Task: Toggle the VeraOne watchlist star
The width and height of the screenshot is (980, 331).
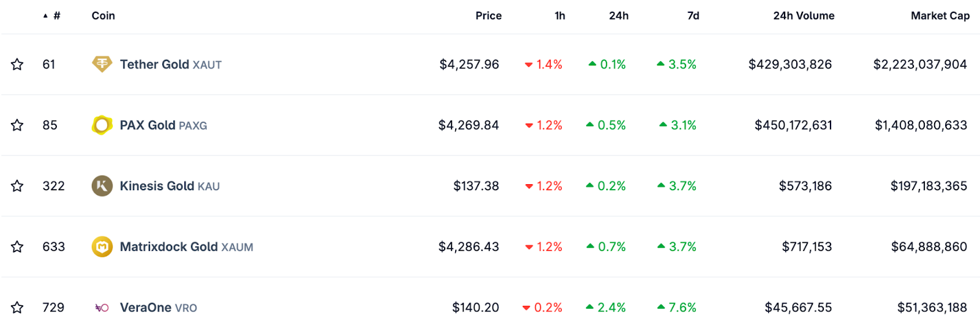Action: click(17, 307)
